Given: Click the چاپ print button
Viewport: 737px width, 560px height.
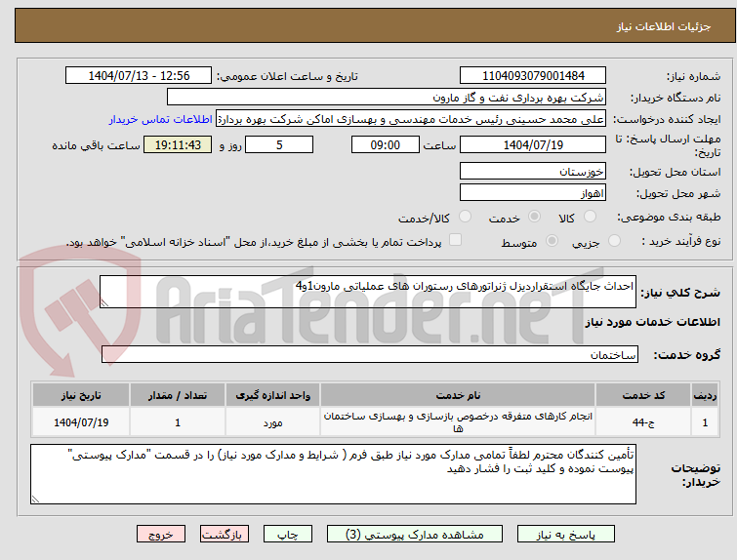Looking at the screenshot, I should pyautogui.click(x=288, y=535).
